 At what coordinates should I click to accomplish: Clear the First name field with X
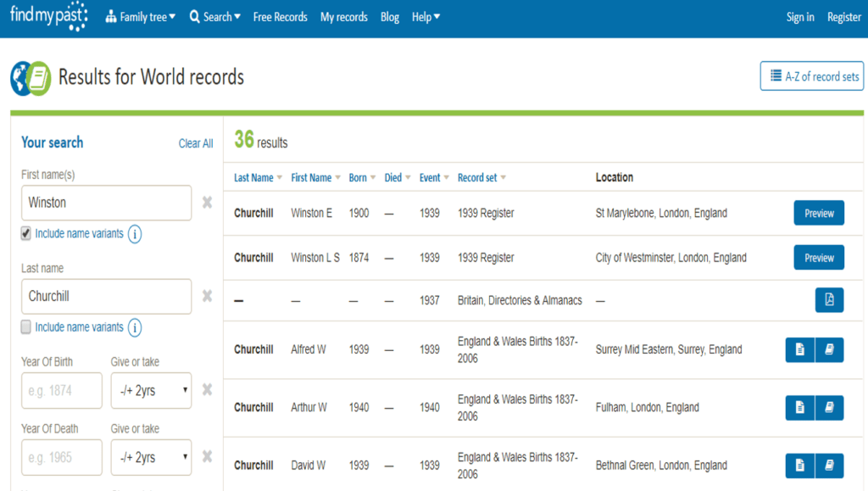(207, 203)
